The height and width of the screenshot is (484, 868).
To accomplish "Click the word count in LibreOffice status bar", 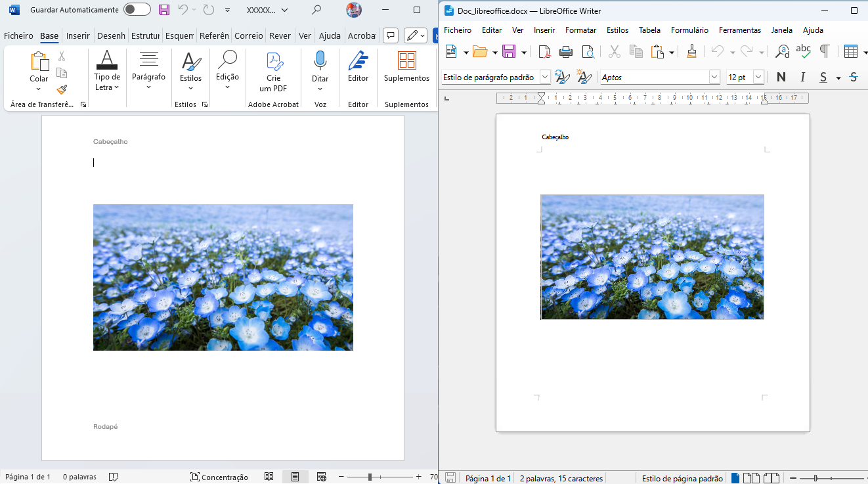I will pyautogui.click(x=561, y=479).
